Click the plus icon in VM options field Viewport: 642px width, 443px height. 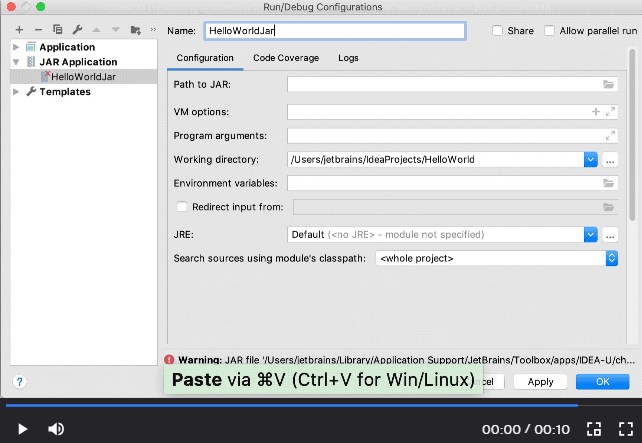(596, 111)
